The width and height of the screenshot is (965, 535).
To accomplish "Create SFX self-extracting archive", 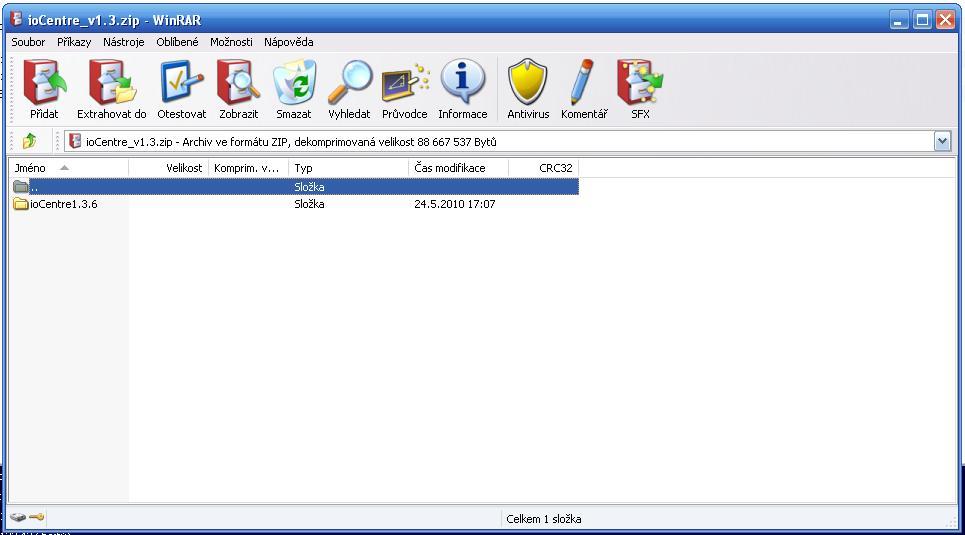I will [x=640, y=88].
